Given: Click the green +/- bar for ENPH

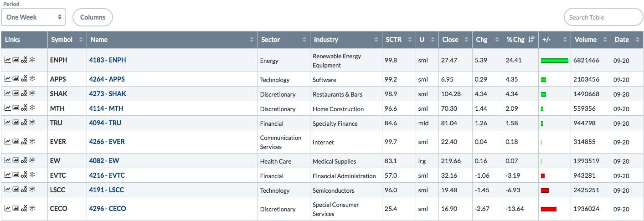Looking at the screenshot, I should coord(554,60).
